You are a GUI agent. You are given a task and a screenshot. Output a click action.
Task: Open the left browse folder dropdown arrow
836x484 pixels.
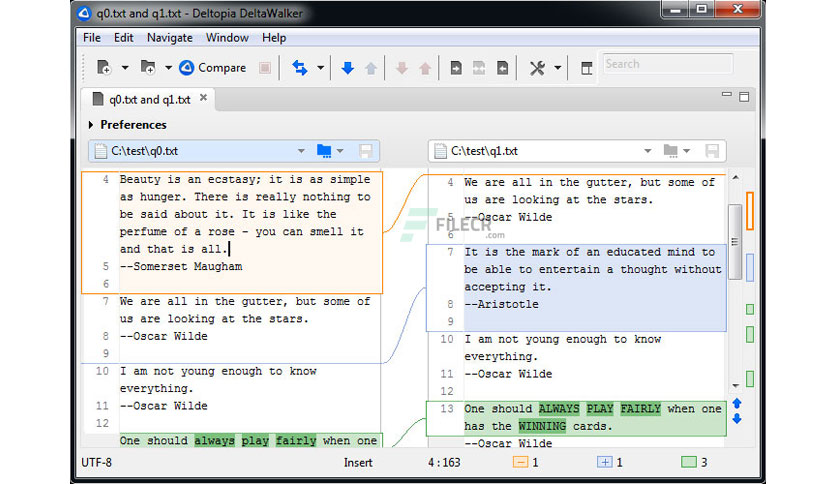tap(340, 151)
